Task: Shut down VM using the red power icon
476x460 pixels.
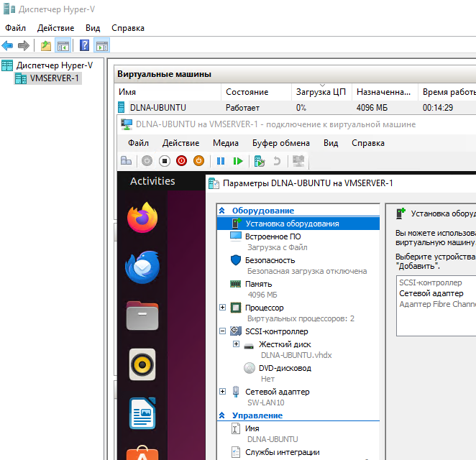Action: pyautogui.click(x=181, y=160)
